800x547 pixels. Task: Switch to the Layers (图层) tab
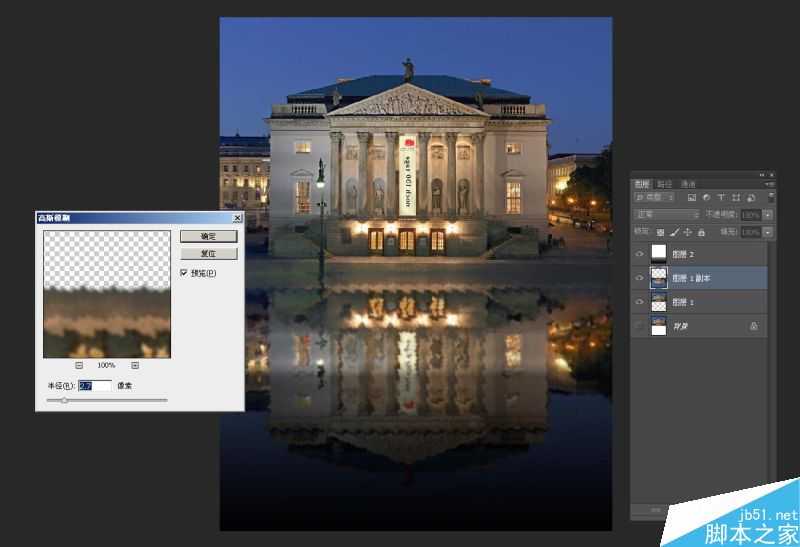(x=642, y=184)
